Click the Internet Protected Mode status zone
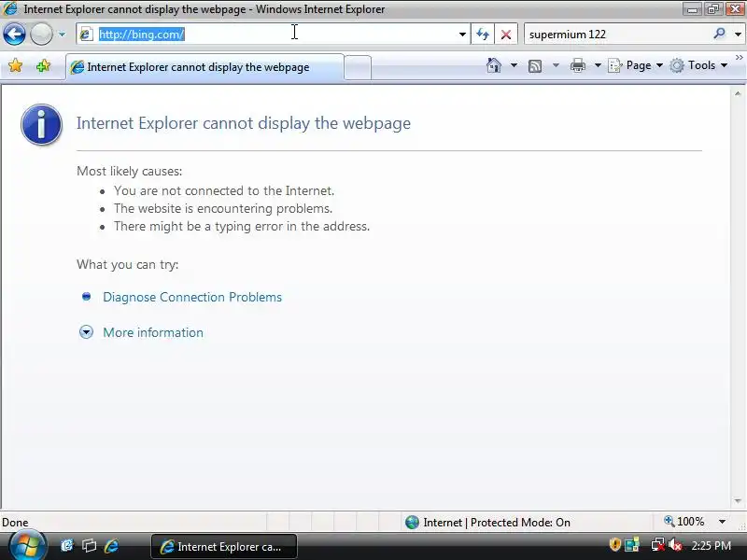 (x=487, y=523)
